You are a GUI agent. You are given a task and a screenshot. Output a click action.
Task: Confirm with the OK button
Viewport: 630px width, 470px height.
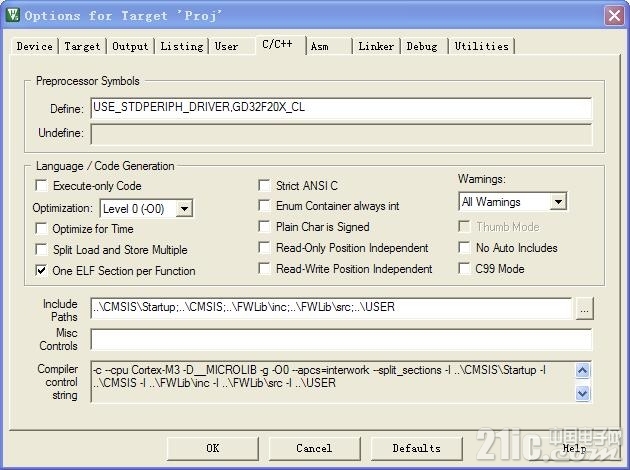tap(213, 448)
